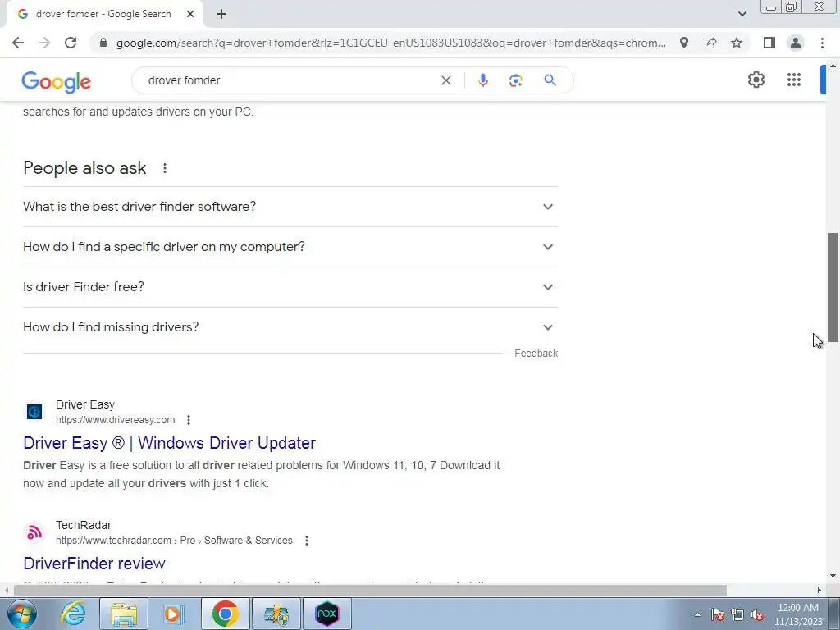Expand What is the best driver finder software

click(x=290, y=207)
